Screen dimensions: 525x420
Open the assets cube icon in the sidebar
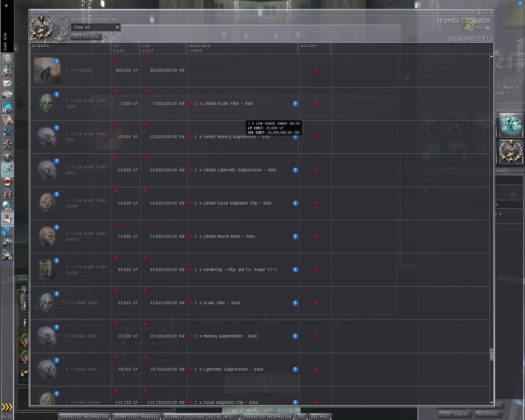coord(7,157)
